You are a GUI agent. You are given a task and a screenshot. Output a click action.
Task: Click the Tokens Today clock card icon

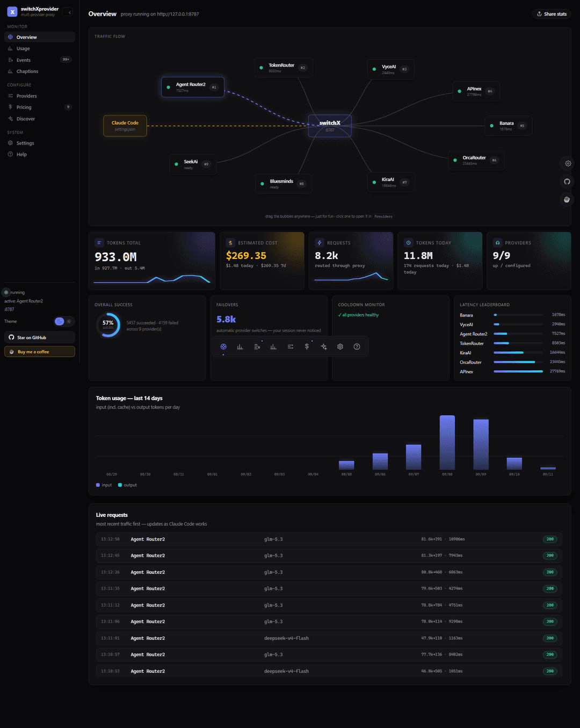point(408,243)
